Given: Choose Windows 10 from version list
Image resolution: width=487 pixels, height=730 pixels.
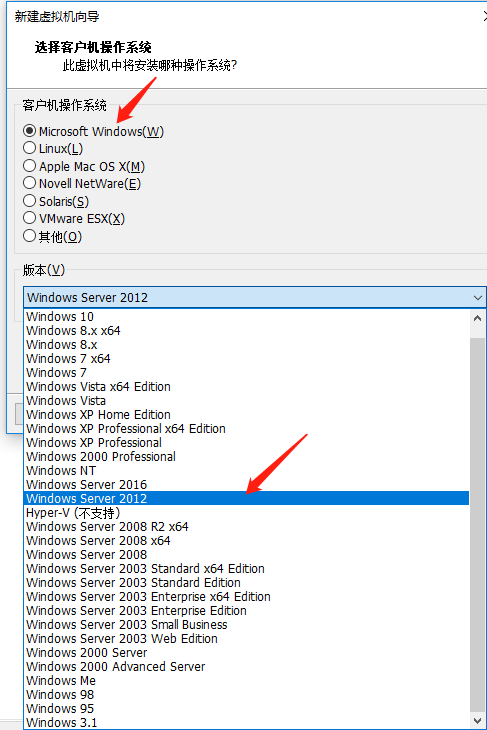Looking at the screenshot, I should click(246, 317).
